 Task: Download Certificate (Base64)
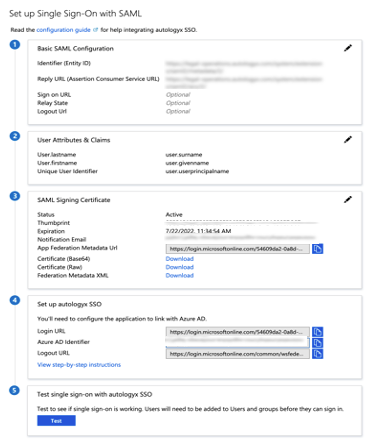coord(180,259)
